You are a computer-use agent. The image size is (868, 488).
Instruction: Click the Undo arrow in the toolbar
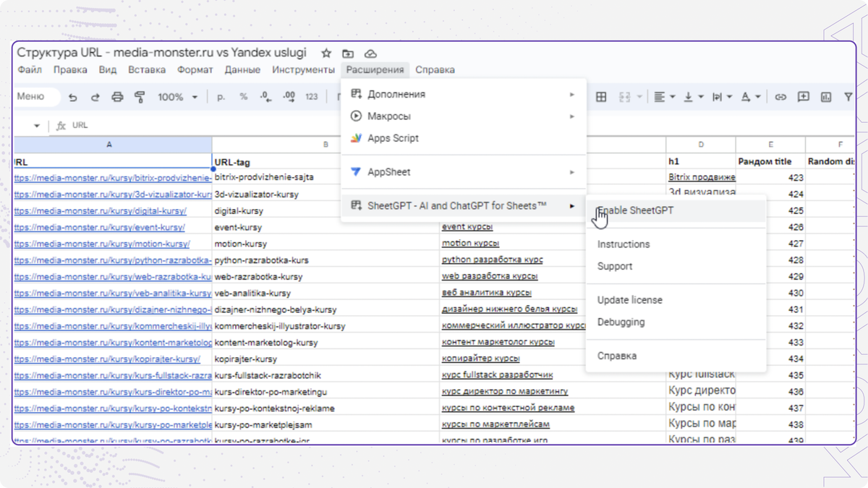click(x=72, y=97)
